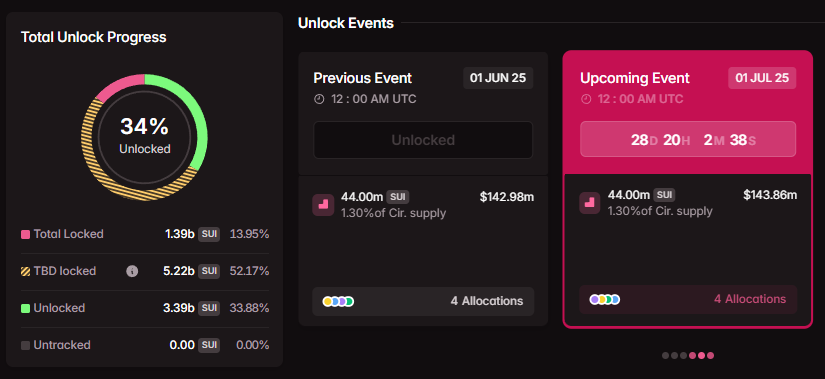Image resolution: width=825 pixels, height=379 pixels.
Task: Open the Upcoming Event card
Action: coord(688,189)
